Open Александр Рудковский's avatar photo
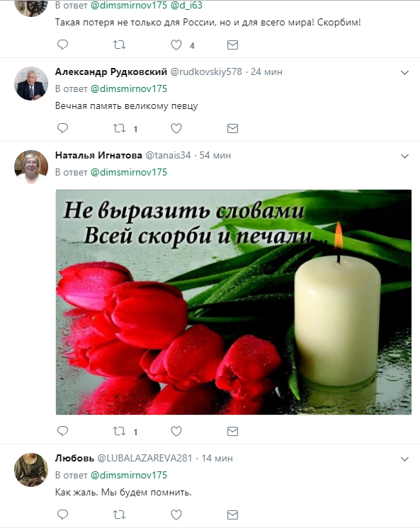Image resolution: width=420 pixels, height=528 pixels. tap(31, 84)
